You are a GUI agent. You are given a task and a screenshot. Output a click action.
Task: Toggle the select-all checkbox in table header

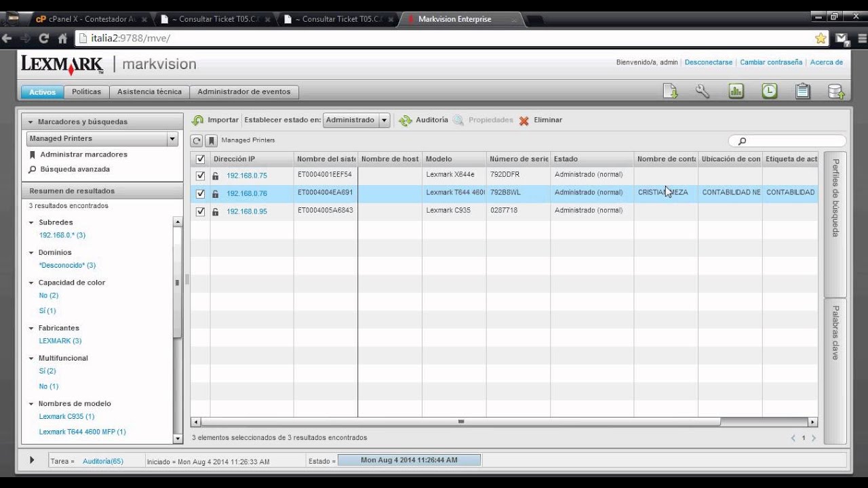(200, 159)
